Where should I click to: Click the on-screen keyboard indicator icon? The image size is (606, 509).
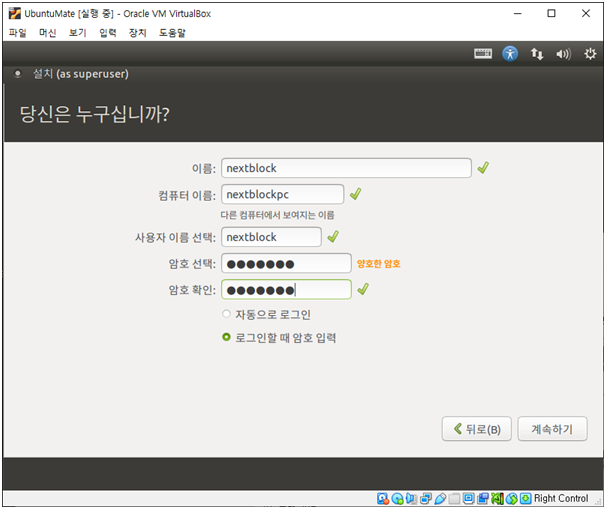point(483,53)
